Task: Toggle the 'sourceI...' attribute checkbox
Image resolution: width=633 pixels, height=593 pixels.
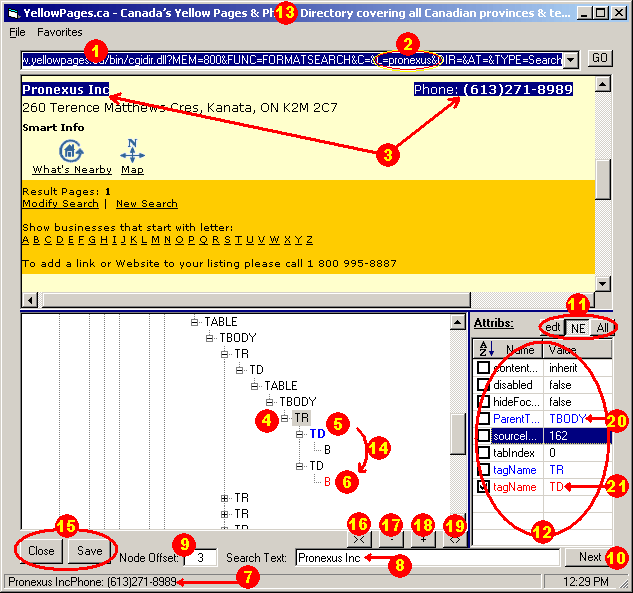Action: 483,436
